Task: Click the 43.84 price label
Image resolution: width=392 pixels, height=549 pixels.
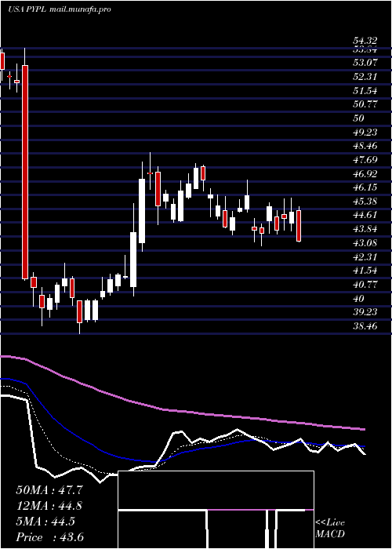Action: click(x=365, y=229)
